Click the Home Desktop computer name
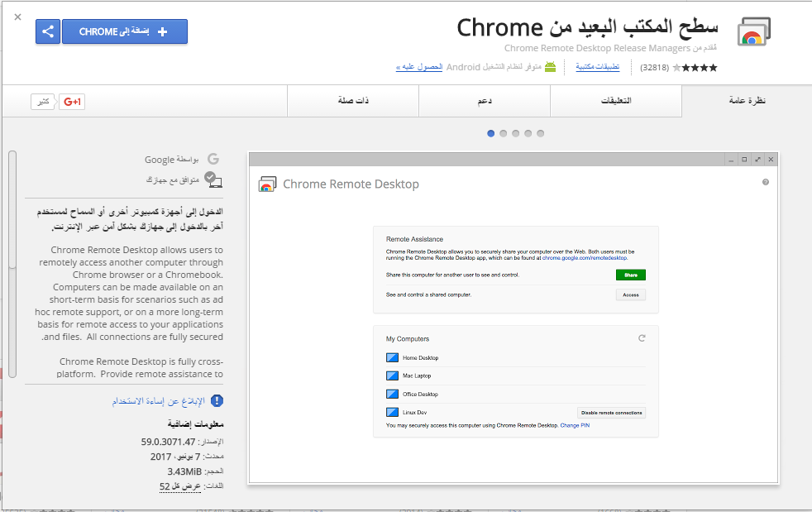 (x=421, y=358)
